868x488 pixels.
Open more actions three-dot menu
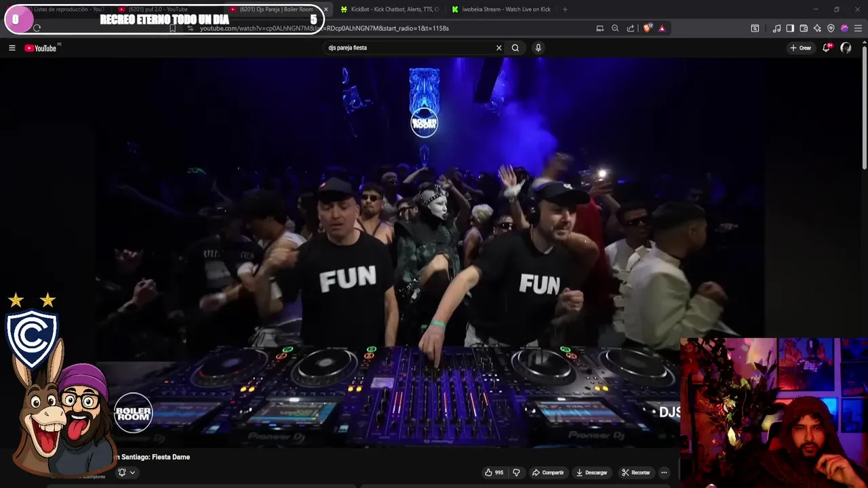point(664,472)
